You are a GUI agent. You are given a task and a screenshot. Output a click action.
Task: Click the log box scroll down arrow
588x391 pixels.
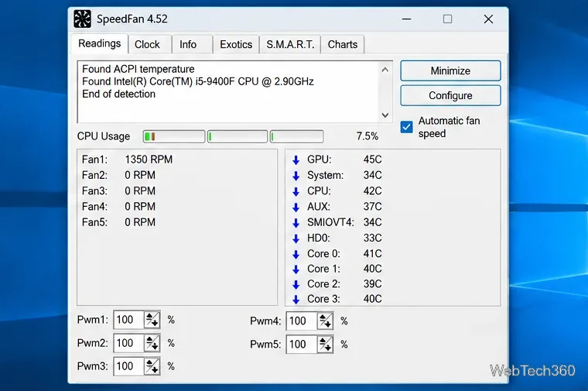point(385,115)
